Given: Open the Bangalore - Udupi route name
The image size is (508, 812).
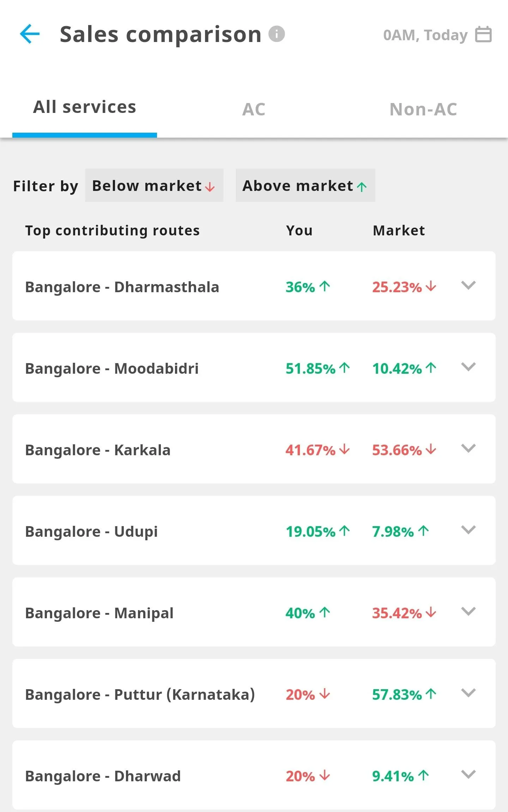Looking at the screenshot, I should (x=91, y=531).
